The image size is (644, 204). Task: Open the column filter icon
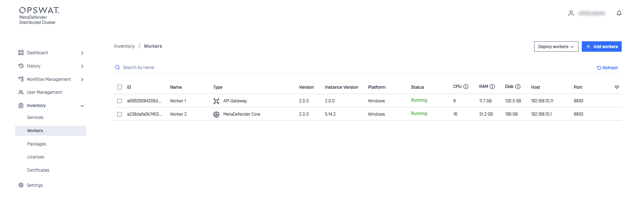pos(617,87)
